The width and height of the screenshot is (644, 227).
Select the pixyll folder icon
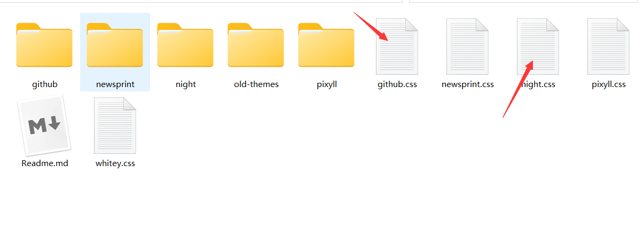pos(326,45)
